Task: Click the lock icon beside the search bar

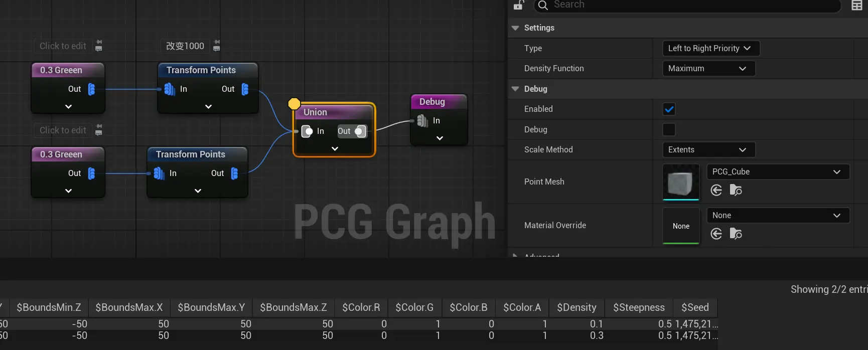Action: point(519,5)
